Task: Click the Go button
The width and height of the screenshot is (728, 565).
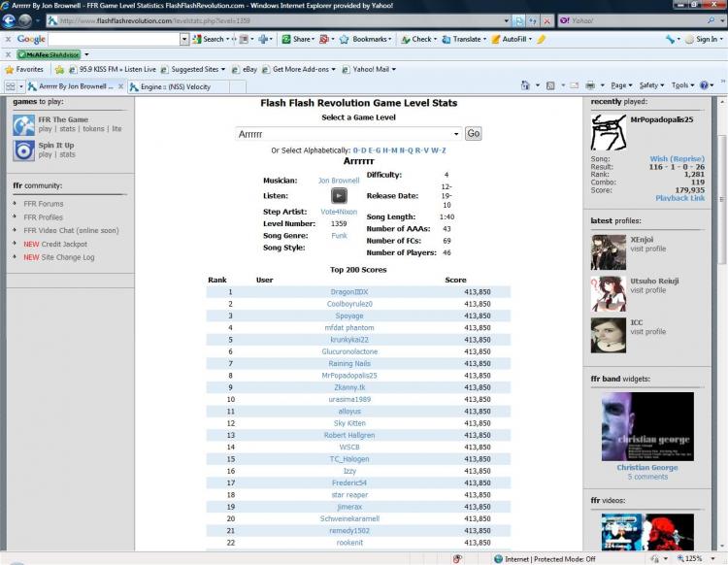Action: [473, 134]
